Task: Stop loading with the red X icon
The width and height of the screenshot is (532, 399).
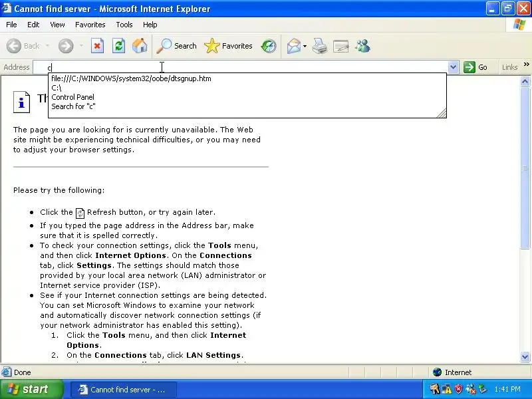Action: click(x=97, y=46)
